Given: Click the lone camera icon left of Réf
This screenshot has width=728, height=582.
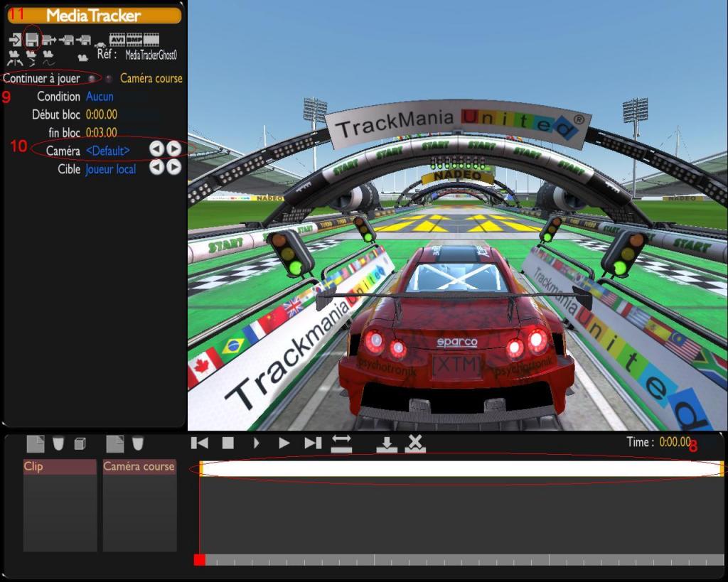Looking at the screenshot, I should [83, 58].
